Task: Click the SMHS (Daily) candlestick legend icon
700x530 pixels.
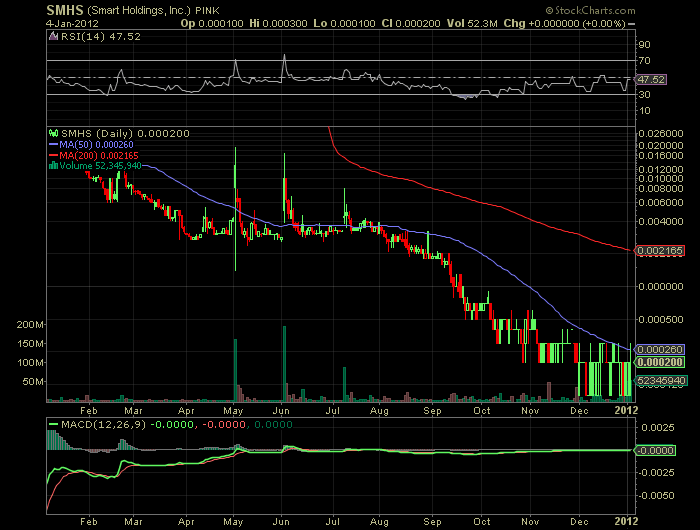Action: [x=54, y=133]
